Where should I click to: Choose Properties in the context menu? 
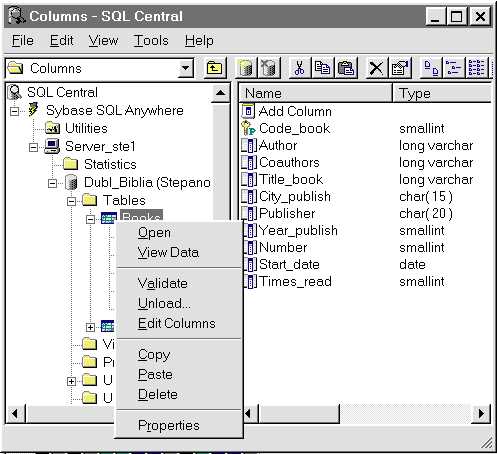pos(179,425)
